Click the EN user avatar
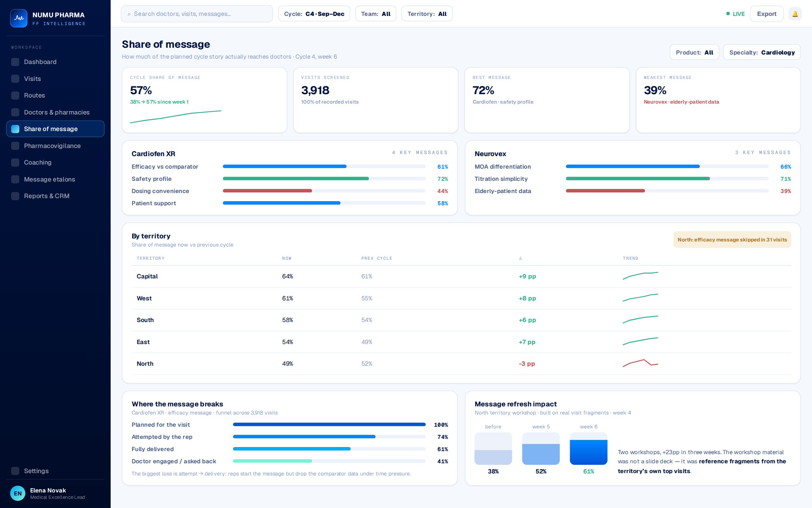Screen dimensions: 812x508 [x=18, y=493]
